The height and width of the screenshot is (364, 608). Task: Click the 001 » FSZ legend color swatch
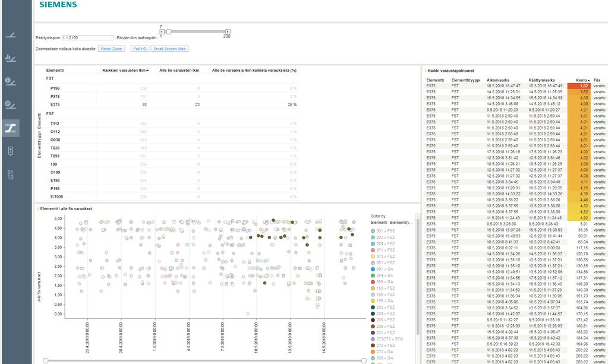click(373, 231)
